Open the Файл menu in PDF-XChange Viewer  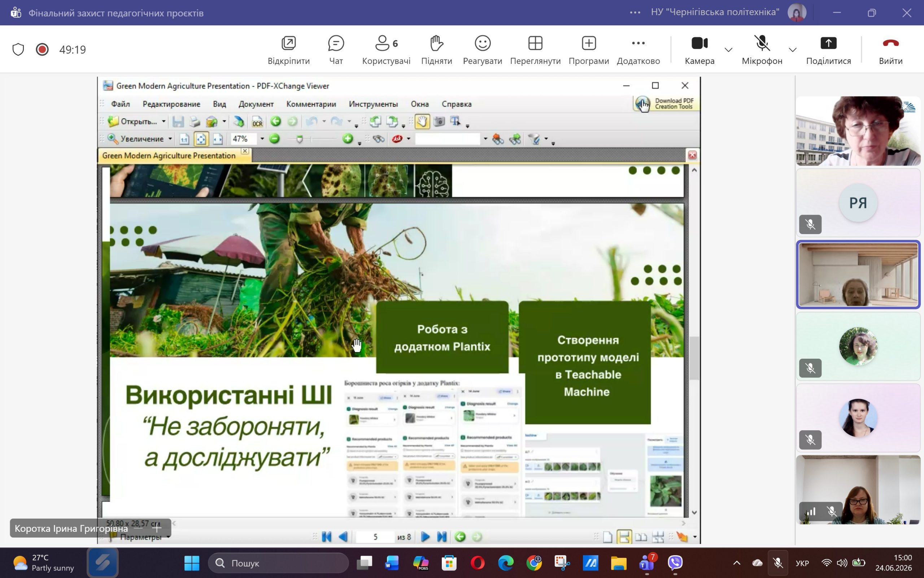tap(120, 104)
